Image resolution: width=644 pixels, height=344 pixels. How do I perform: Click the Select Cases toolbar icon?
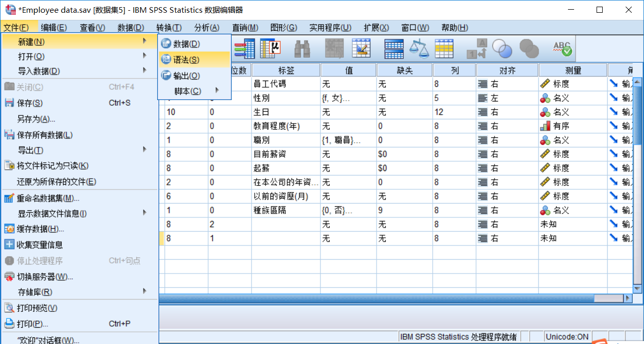(x=444, y=48)
